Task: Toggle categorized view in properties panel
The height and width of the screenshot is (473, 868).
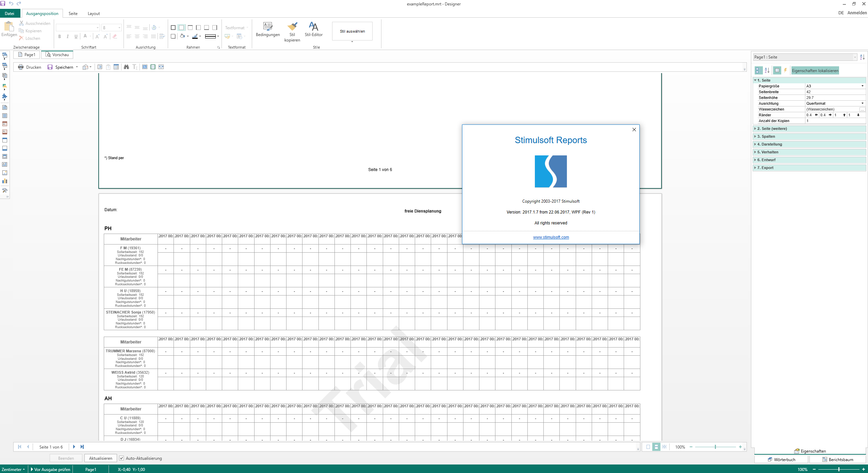Action: point(758,70)
